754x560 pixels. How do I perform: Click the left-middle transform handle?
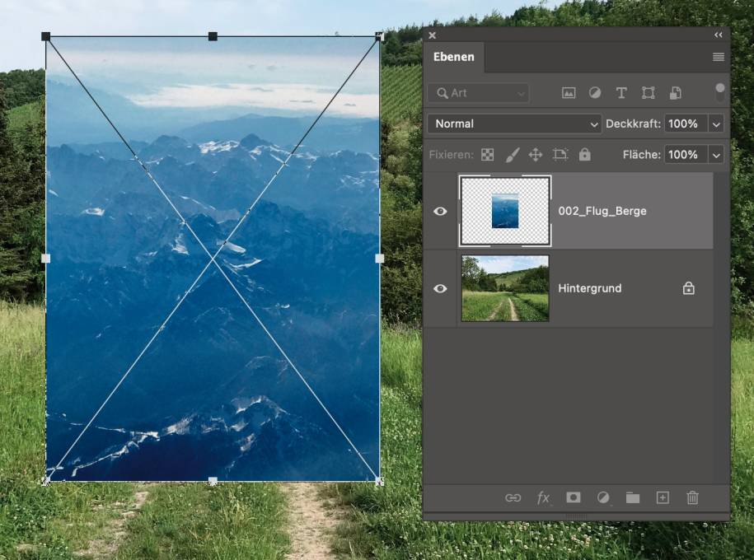46,259
